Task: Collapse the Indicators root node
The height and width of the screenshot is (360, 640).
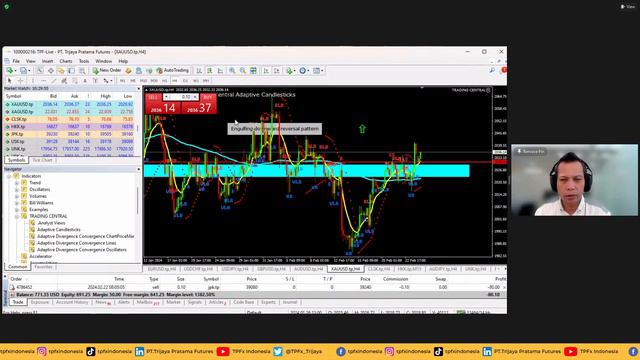Action: 9,176
